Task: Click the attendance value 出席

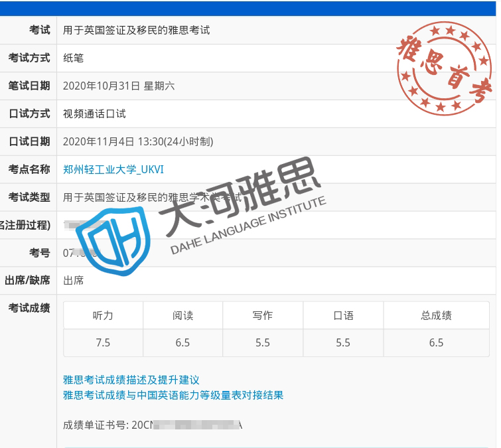Action: [74, 281]
